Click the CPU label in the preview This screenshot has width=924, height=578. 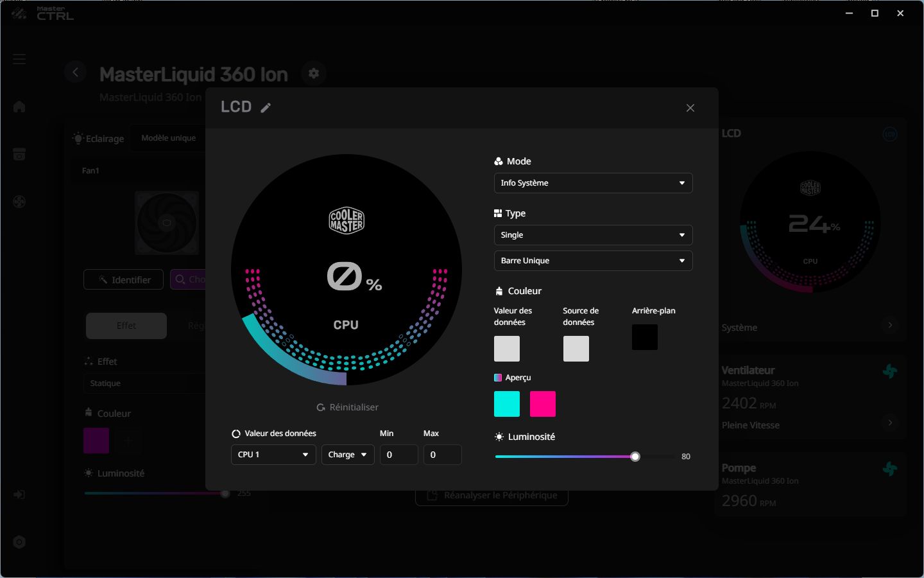pyautogui.click(x=346, y=325)
